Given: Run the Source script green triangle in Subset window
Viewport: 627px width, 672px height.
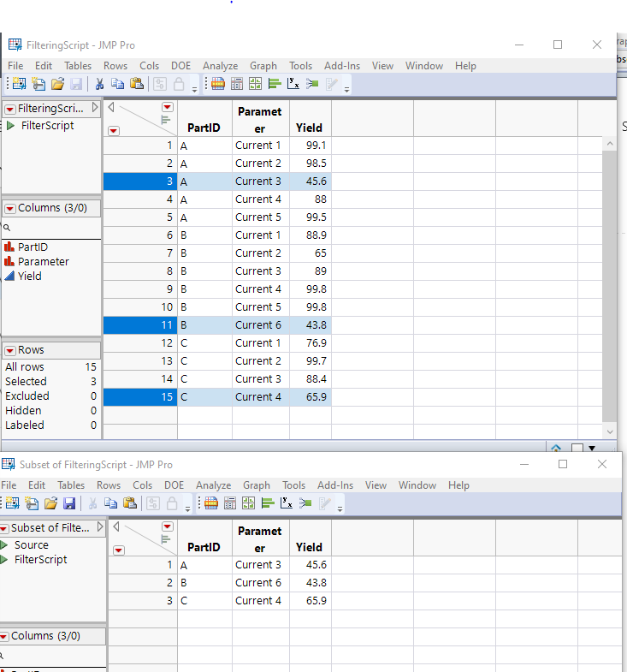Looking at the screenshot, I should (x=4, y=545).
